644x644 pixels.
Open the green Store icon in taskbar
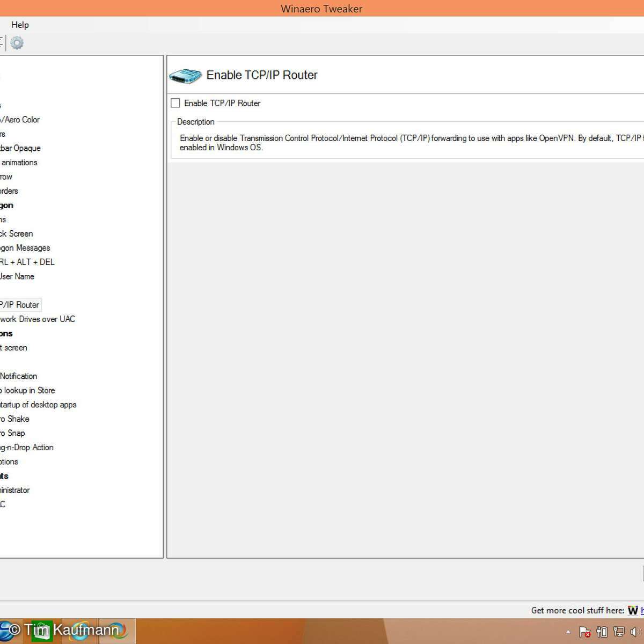tap(42, 631)
